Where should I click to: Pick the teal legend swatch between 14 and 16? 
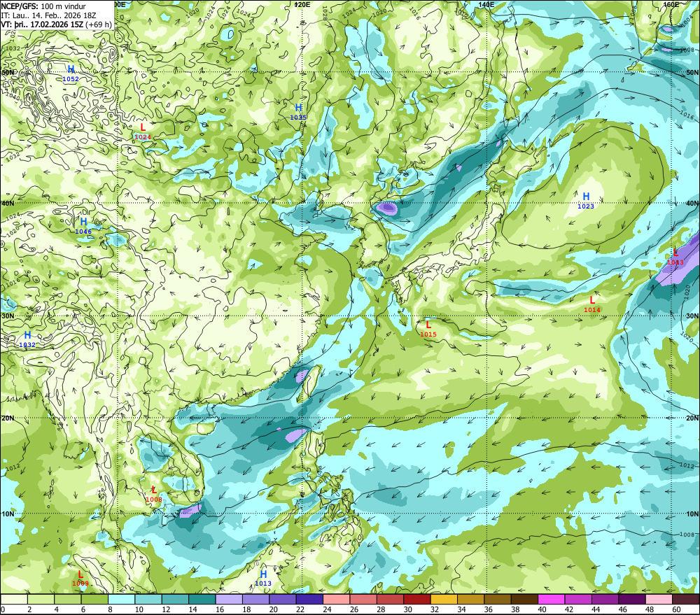pyautogui.click(x=202, y=599)
